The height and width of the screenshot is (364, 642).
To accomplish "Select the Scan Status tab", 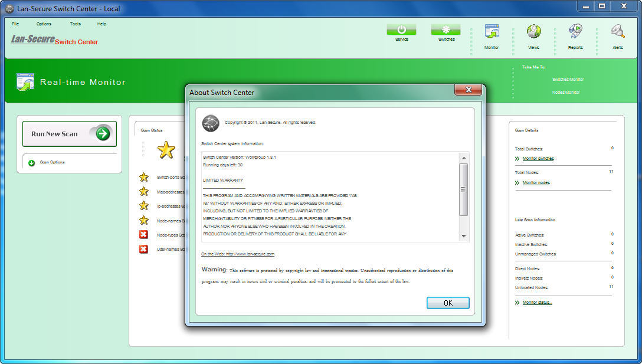I will pos(152,130).
